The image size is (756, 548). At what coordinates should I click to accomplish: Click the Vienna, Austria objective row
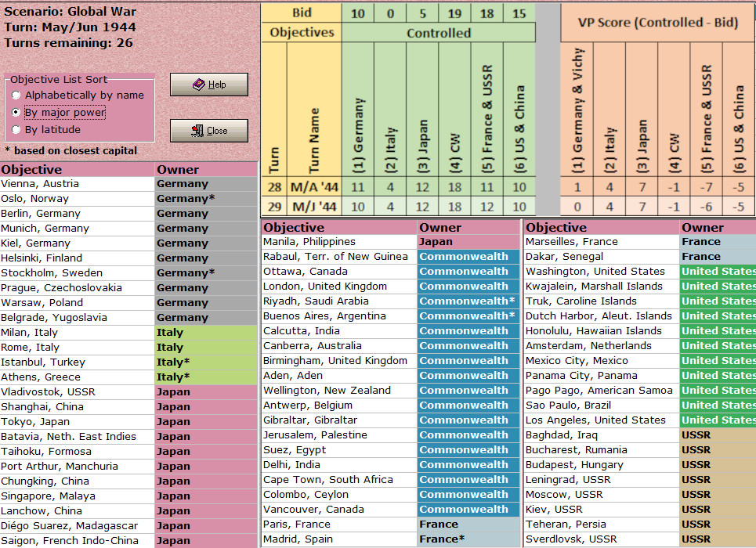[x=128, y=184]
